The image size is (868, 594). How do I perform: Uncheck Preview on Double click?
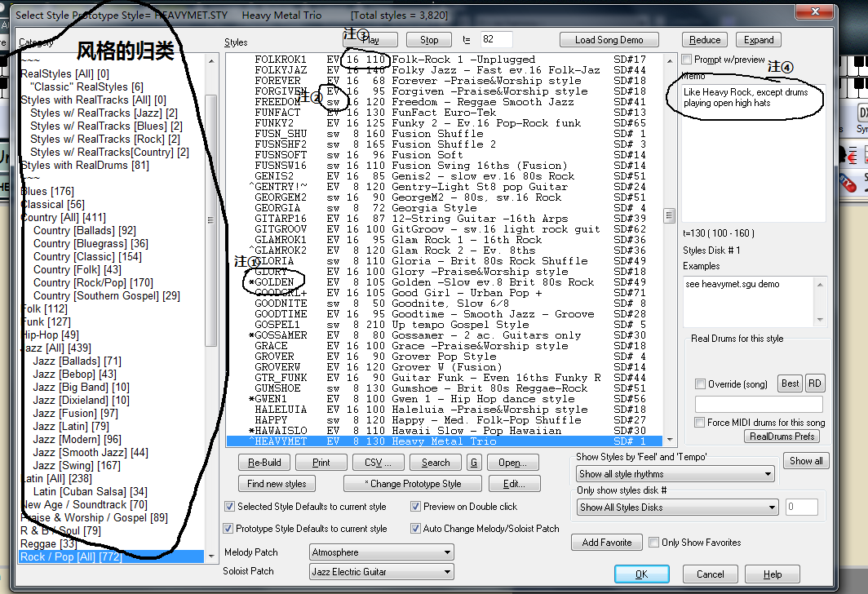pos(415,507)
